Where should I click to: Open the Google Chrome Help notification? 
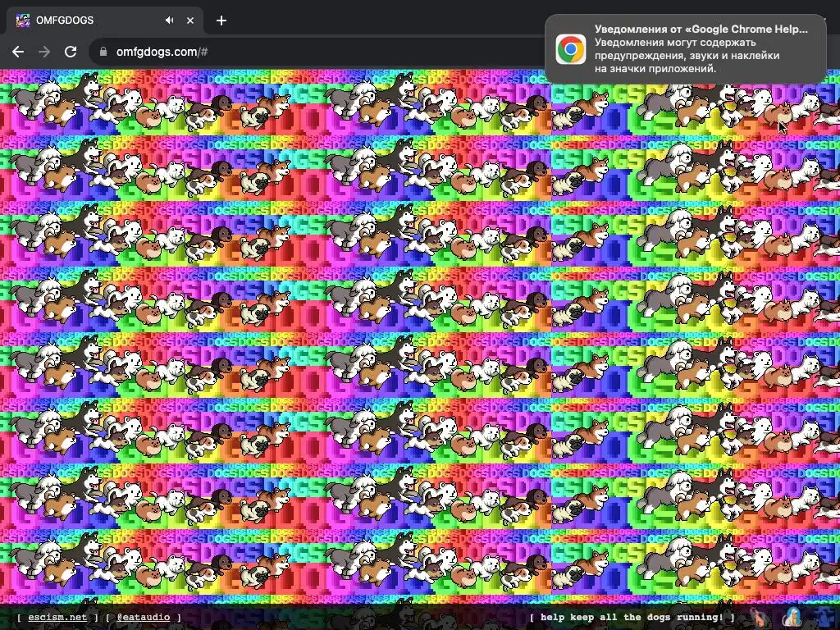(685, 48)
